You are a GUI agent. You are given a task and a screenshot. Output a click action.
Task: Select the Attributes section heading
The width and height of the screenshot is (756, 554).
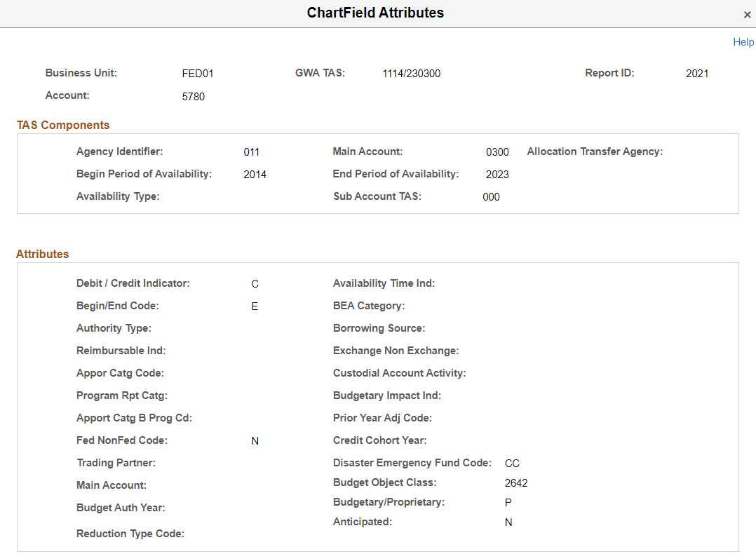[x=42, y=254]
